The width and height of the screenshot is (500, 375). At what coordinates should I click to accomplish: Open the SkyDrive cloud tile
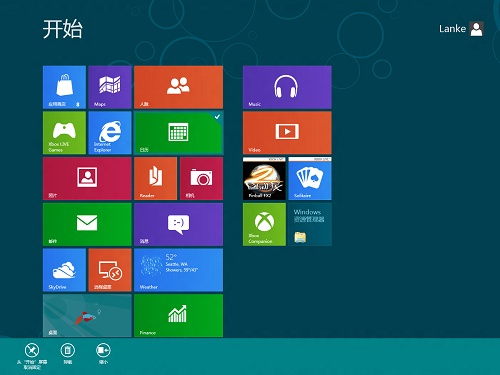click(64, 270)
